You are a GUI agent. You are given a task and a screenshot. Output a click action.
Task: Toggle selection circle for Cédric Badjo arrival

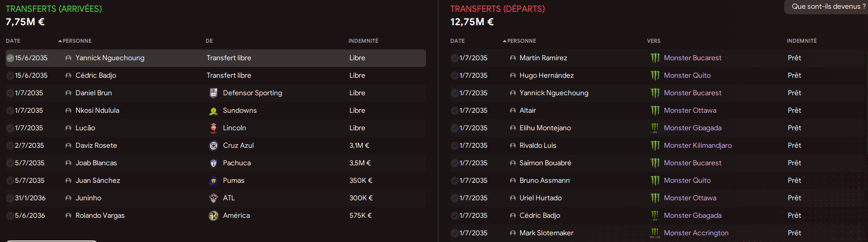10,76
